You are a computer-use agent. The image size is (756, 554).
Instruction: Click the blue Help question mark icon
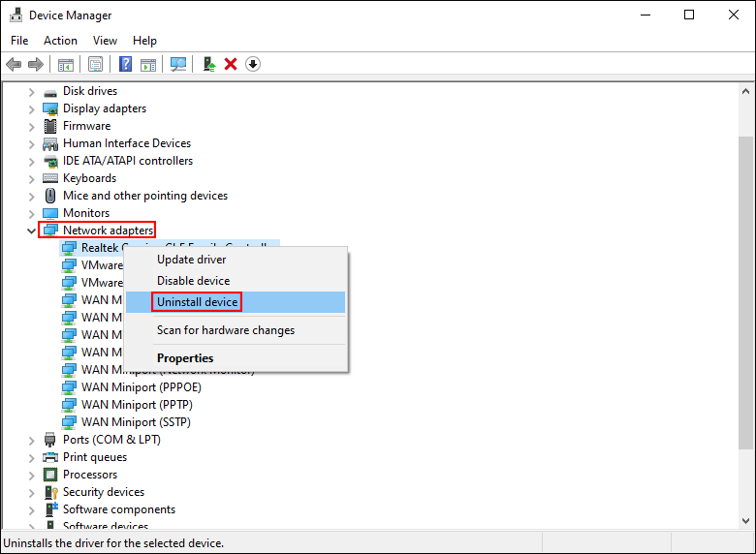pos(125,64)
